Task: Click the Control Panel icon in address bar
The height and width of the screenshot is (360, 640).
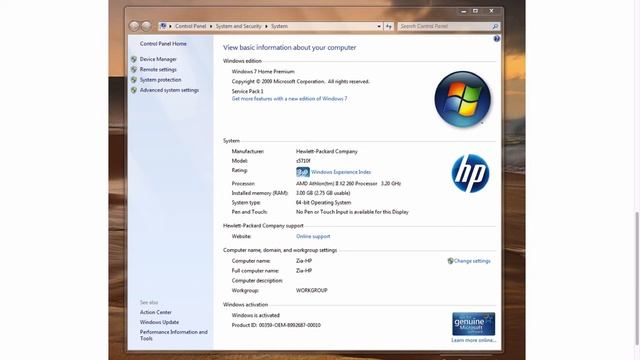Action: click(x=163, y=26)
